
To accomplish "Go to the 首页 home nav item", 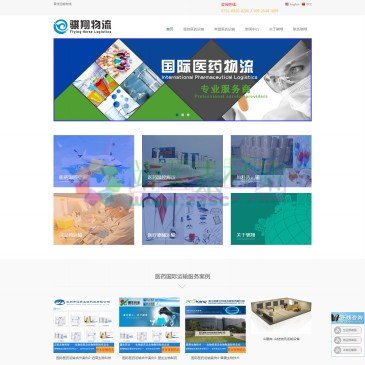I will (170, 29).
